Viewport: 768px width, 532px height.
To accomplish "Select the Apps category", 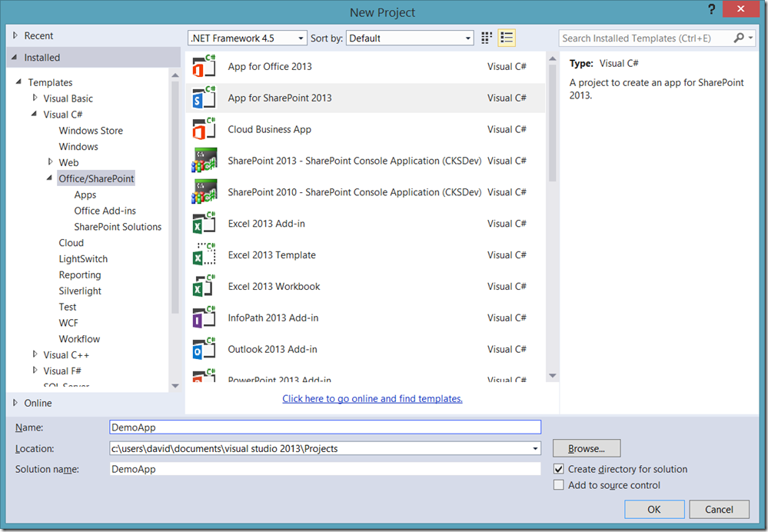I will point(85,195).
